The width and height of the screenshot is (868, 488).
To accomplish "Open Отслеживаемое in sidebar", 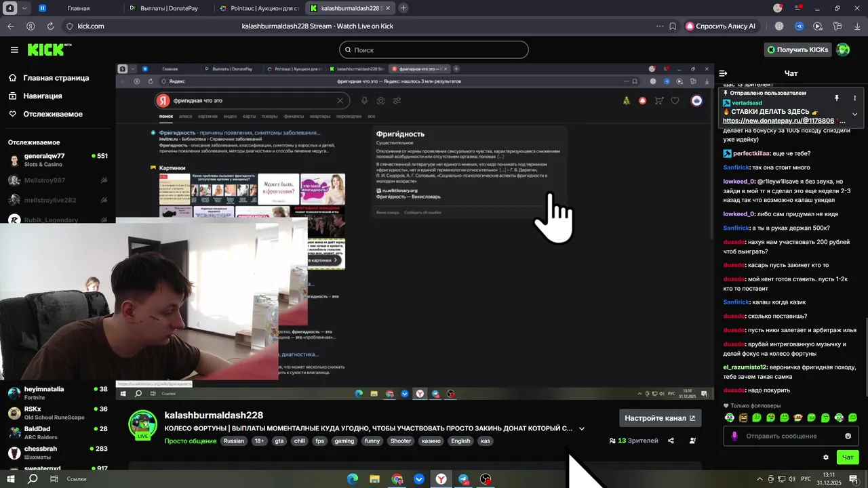I will (x=45, y=114).
